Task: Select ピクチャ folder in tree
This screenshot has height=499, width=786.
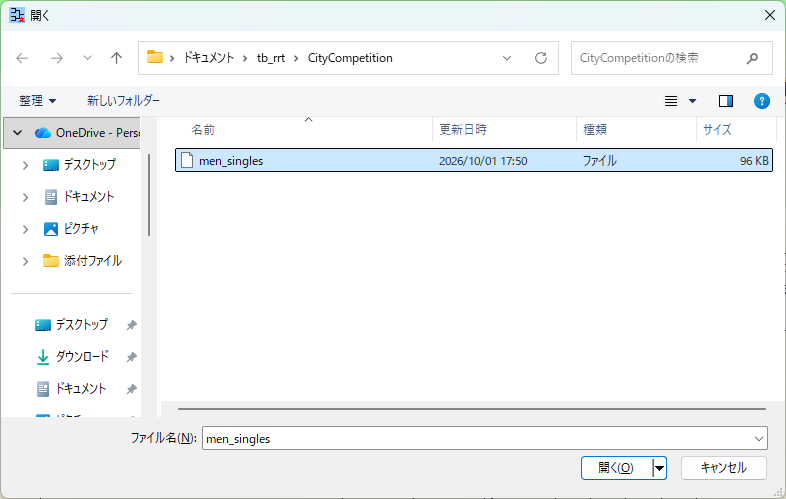Action: tap(71, 229)
